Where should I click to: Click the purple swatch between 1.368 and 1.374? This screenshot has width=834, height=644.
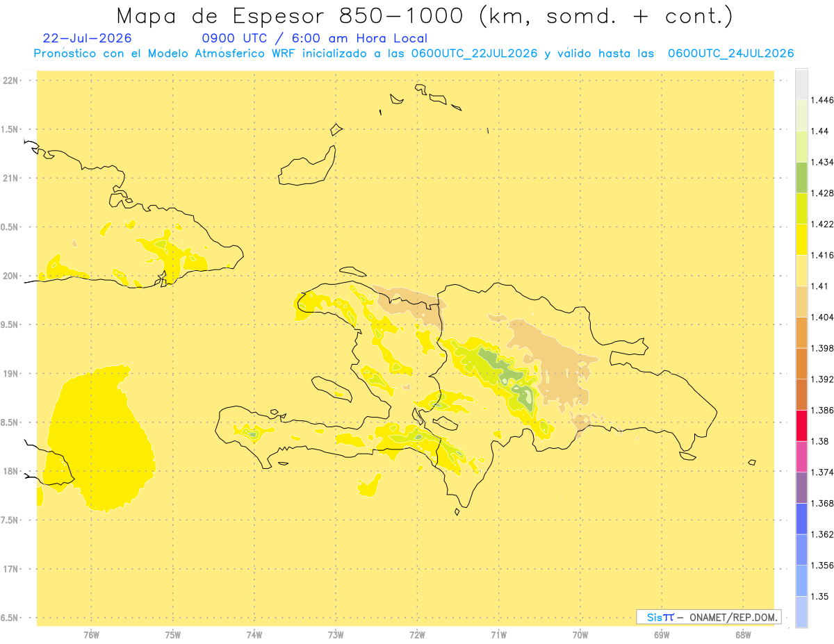click(x=801, y=488)
